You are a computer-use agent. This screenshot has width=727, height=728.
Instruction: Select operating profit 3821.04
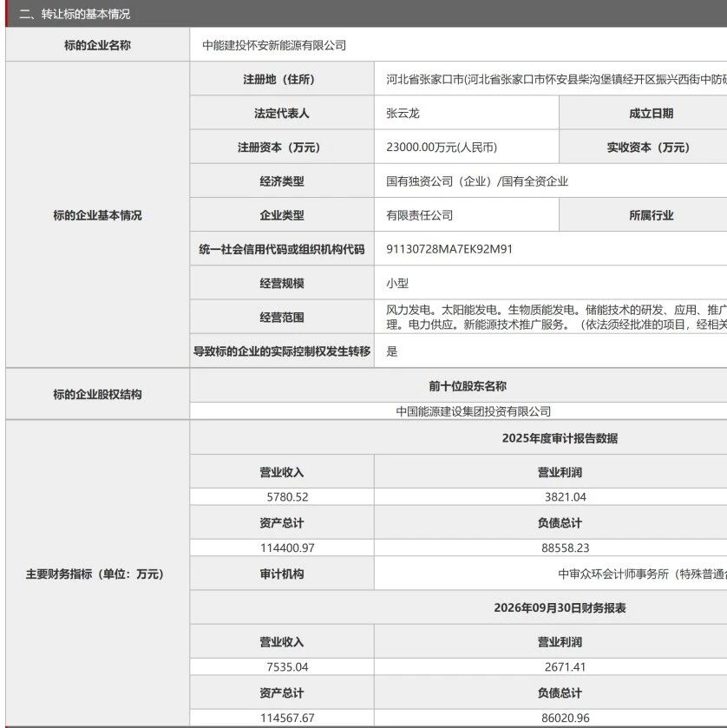(x=565, y=497)
